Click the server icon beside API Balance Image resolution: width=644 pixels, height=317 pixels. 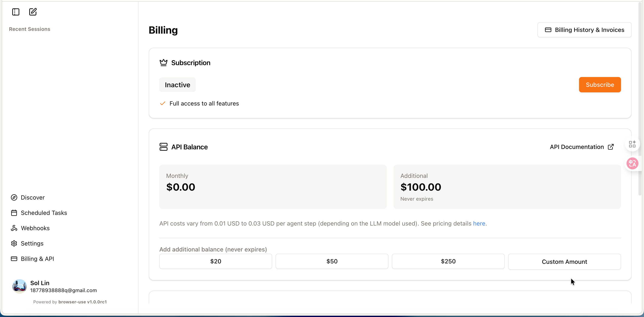click(164, 147)
